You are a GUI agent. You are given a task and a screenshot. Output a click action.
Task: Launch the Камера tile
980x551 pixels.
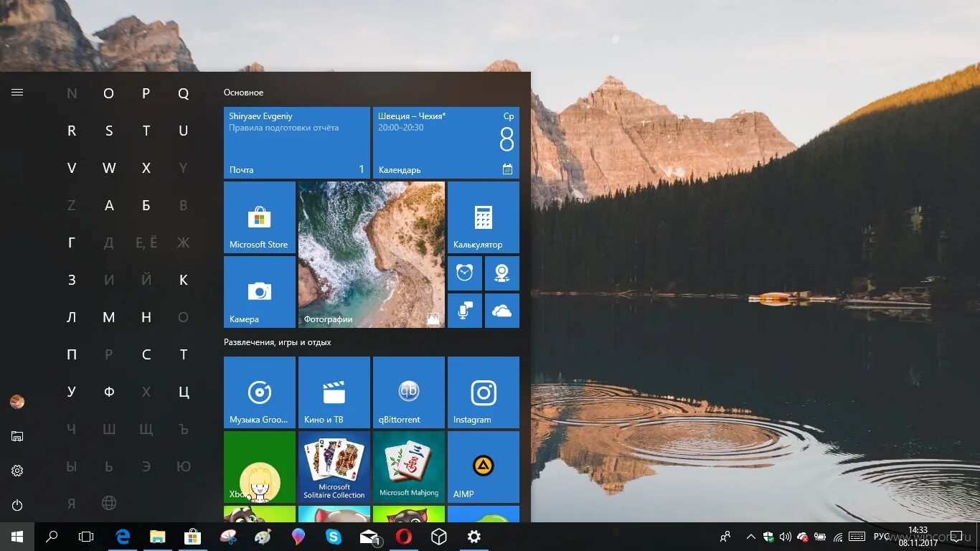[259, 291]
